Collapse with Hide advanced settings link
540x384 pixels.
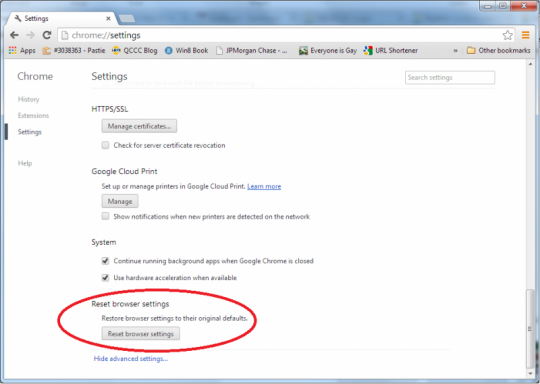click(131, 359)
